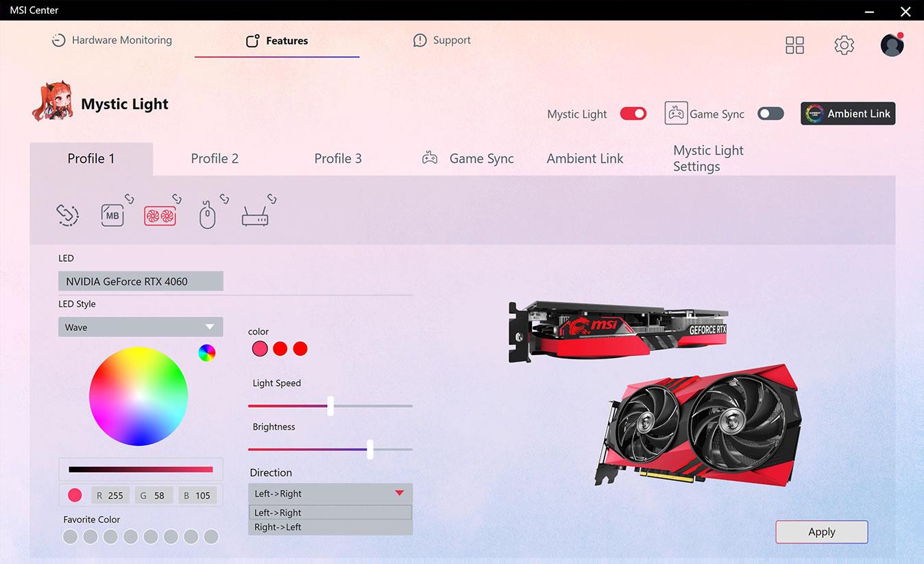The image size is (924, 564).
Task: Enable the Game Sync switch
Action: point(770,114)
